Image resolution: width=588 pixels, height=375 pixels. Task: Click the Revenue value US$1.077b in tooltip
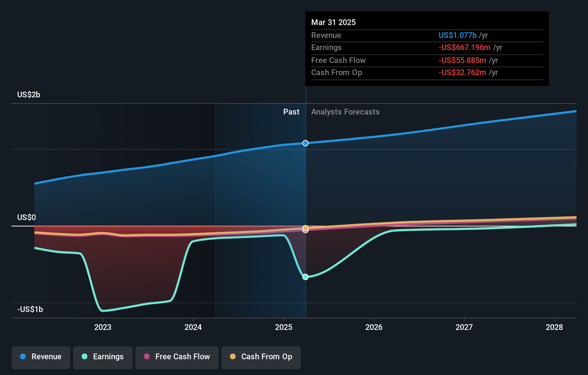(458, 35)
